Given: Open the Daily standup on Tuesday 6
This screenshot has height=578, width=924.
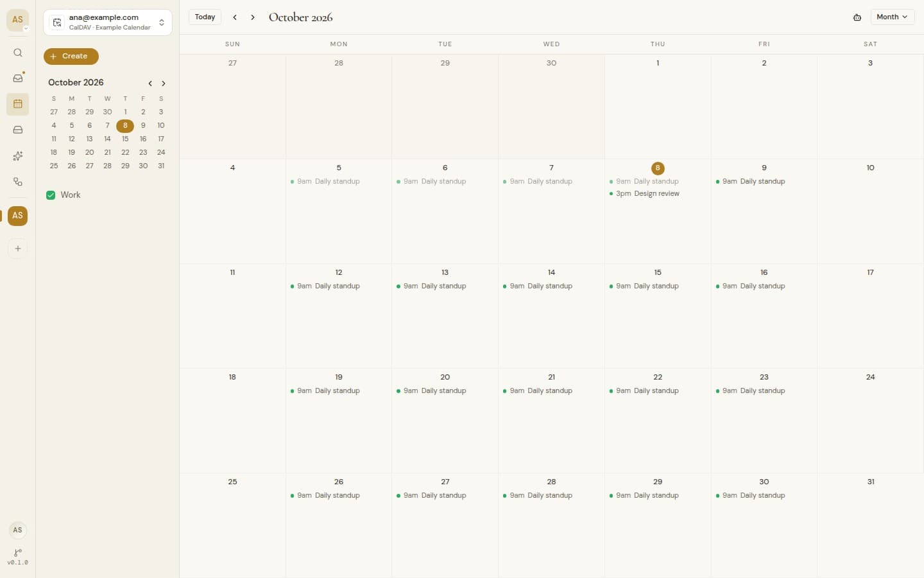Looking at the screenshot, I should 445,182.
